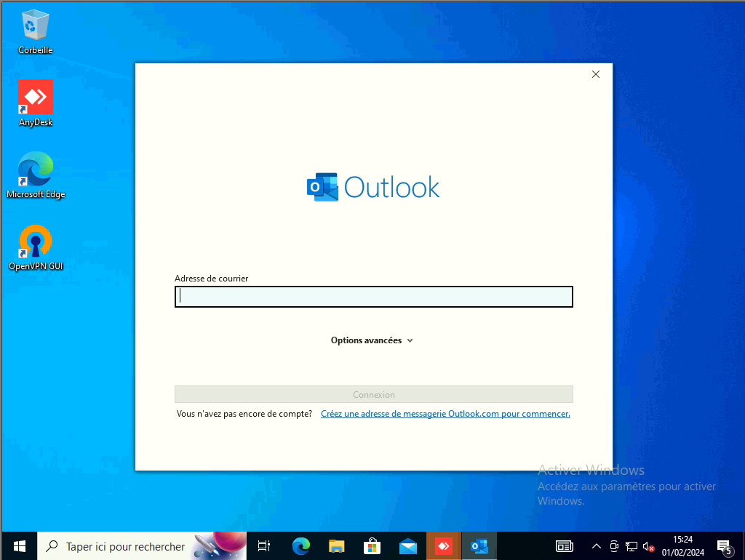745x560 pixels.
Task: Click the 'Vous n'avez pas encore de compte?' text
Action: [244, 414]
